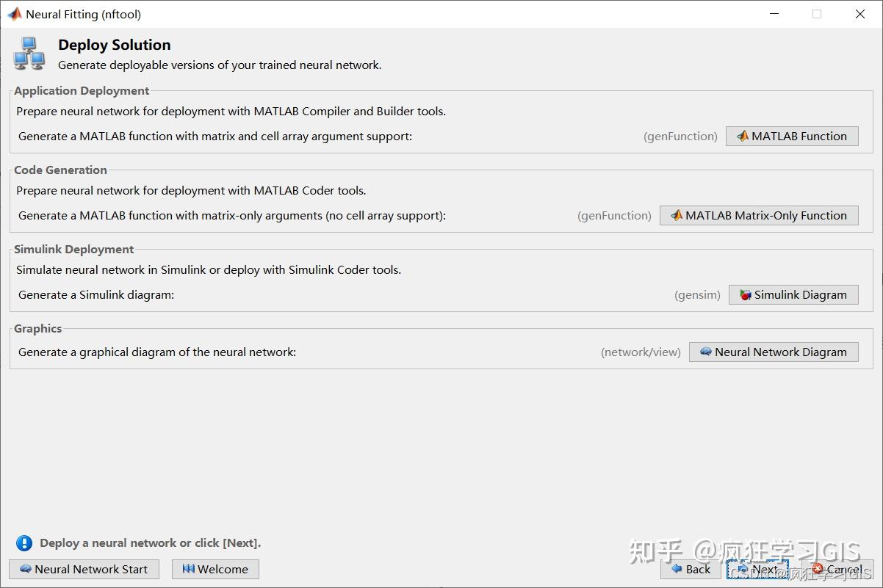Click the MATLAB Function button

(792, 136)
